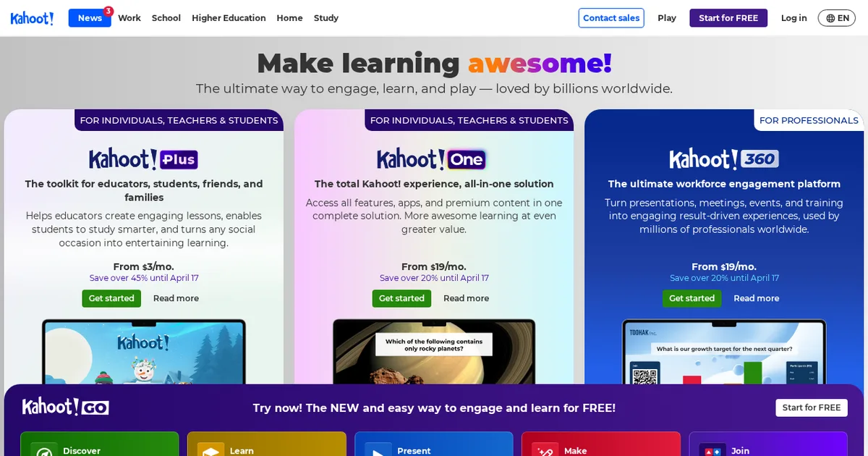This screenshot has width=868, height=456.
Task: Open the Join tile
Action: [x=768, y=444]
